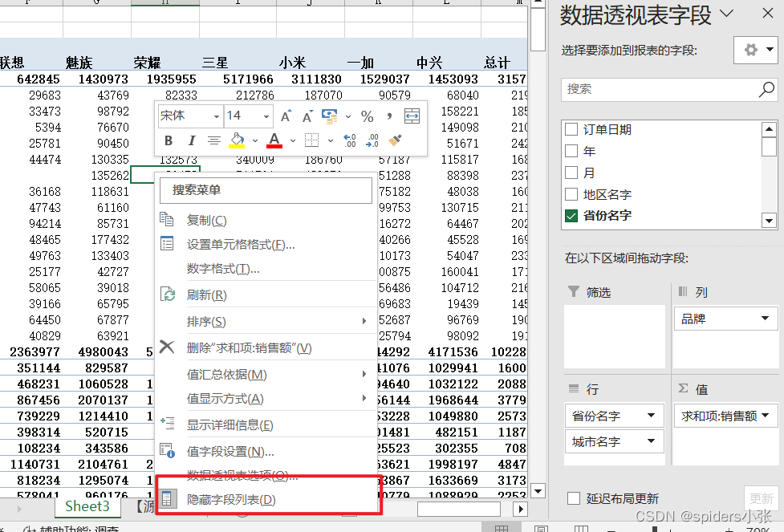Image resolution: width=784 pixels, height=532 pixels.
Task: Click the borders icon in mini toolbar
Action: coord(311,140)
